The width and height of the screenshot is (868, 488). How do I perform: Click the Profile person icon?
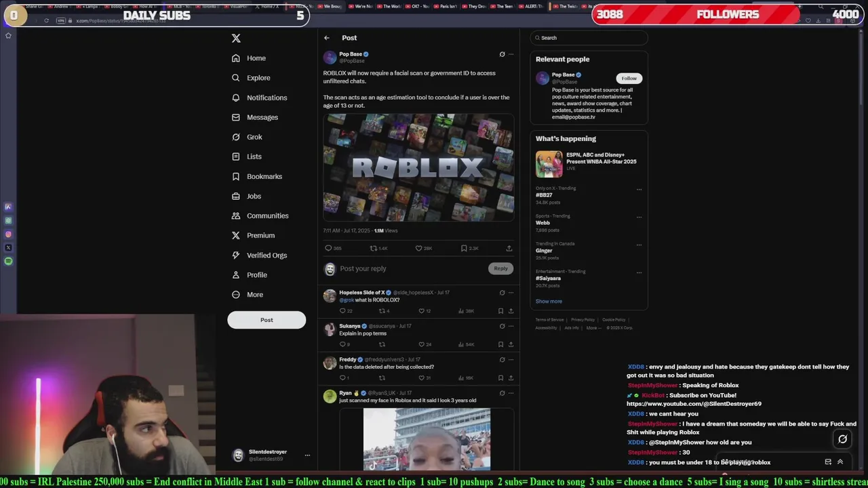pyautogui.click(x=236, y=274)
